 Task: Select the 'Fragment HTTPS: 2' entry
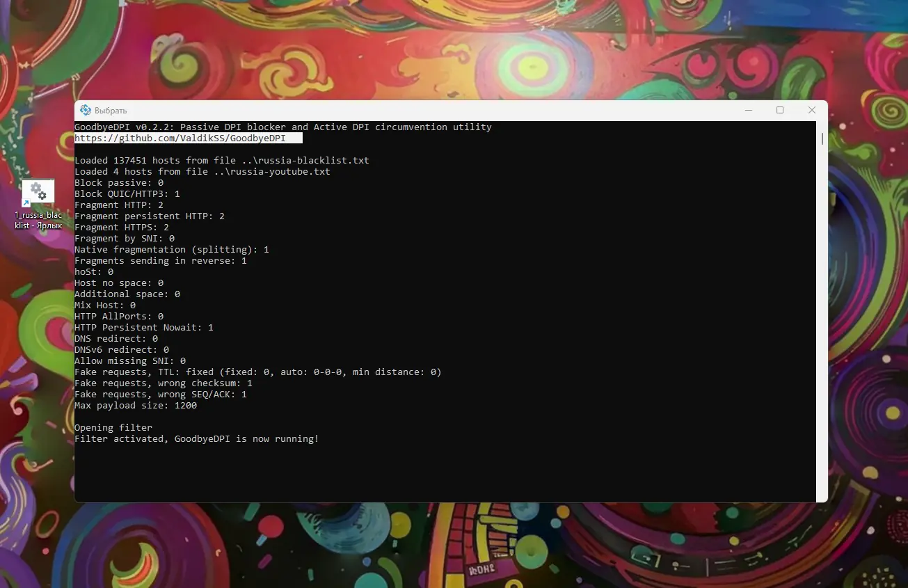[122, 227]
